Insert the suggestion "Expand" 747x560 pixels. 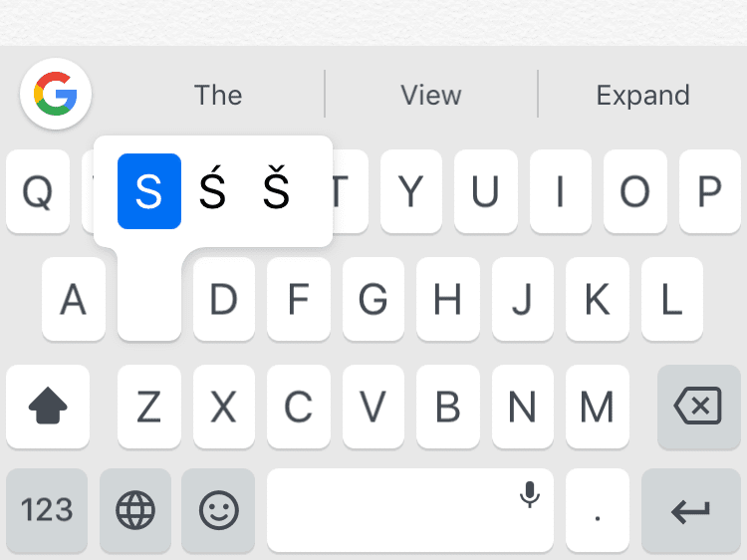(642, 95)
